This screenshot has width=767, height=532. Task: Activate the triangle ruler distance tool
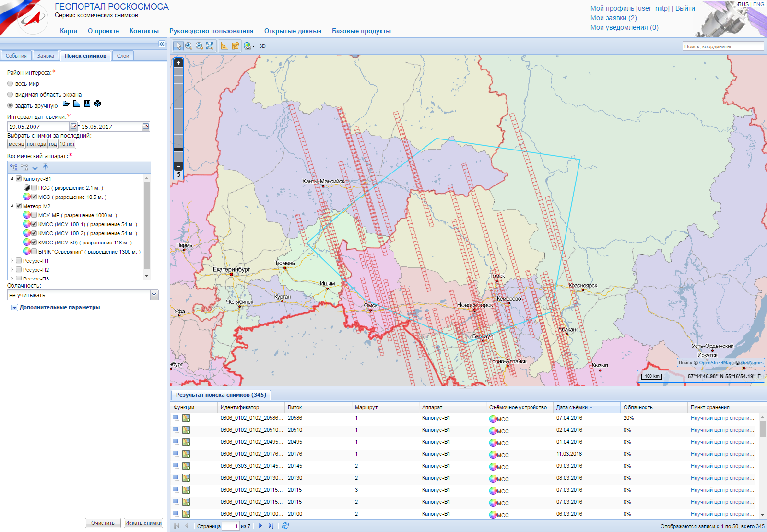click(224, 46)
